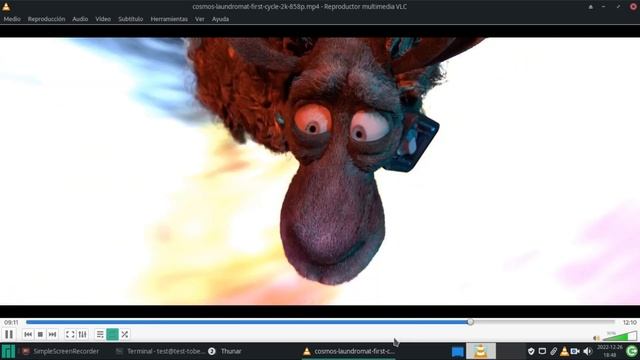This screenshot has width=640, height=360.
Task: Toggle elapsed time display 09:11
Action: click(x=11, y=322)
